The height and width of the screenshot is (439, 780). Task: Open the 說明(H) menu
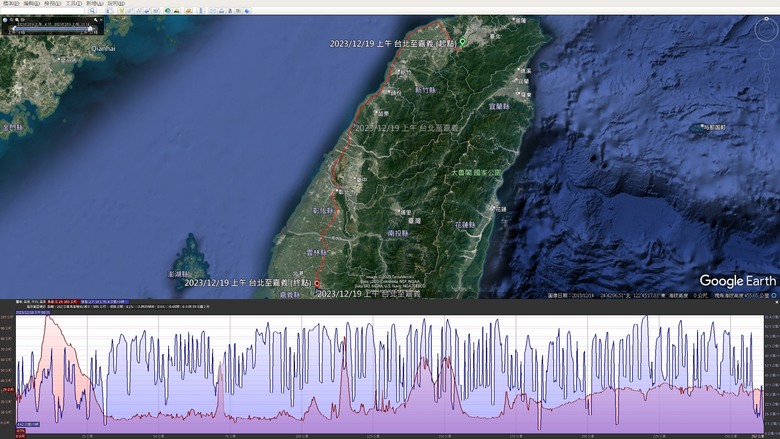[116, 3]
